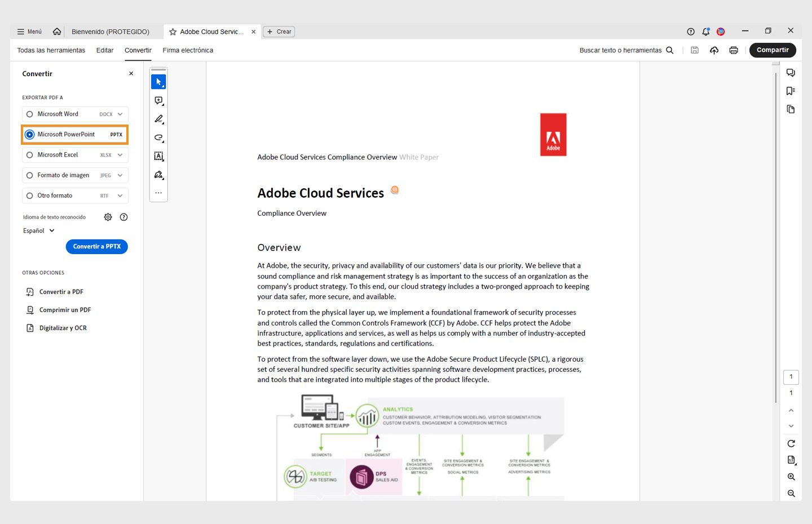This screenshot has width=812, height=524.
Task: Open the Fill & Sign pen tool
Action: point(158,175)
